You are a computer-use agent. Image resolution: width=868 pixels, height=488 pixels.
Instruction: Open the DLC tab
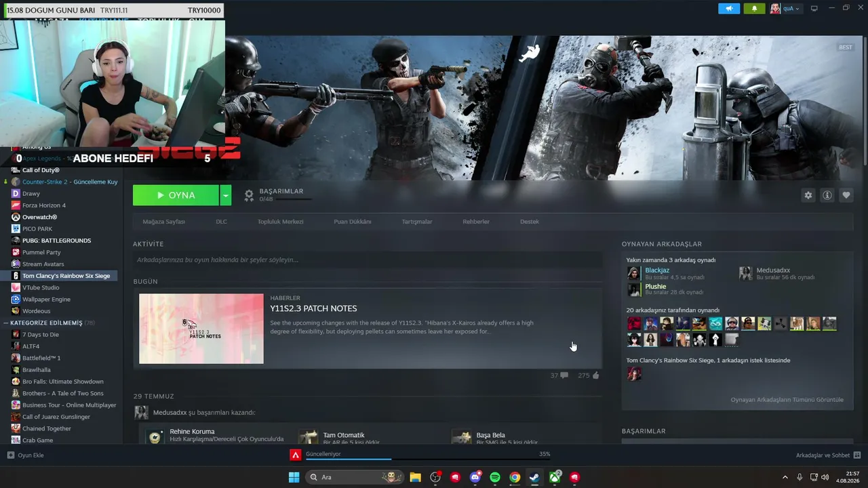[x=222, y=222]
